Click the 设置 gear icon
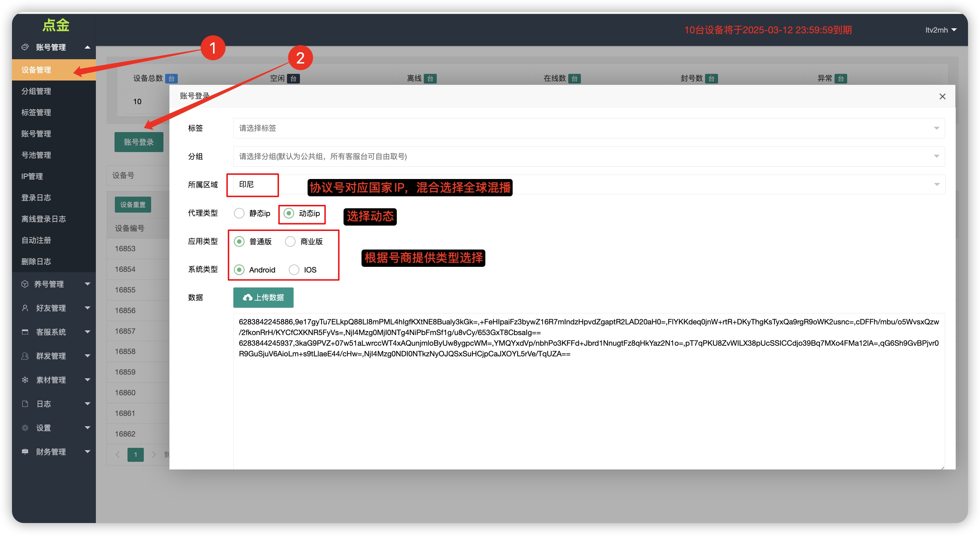This screenshot has height=535, width=980. 25,428
